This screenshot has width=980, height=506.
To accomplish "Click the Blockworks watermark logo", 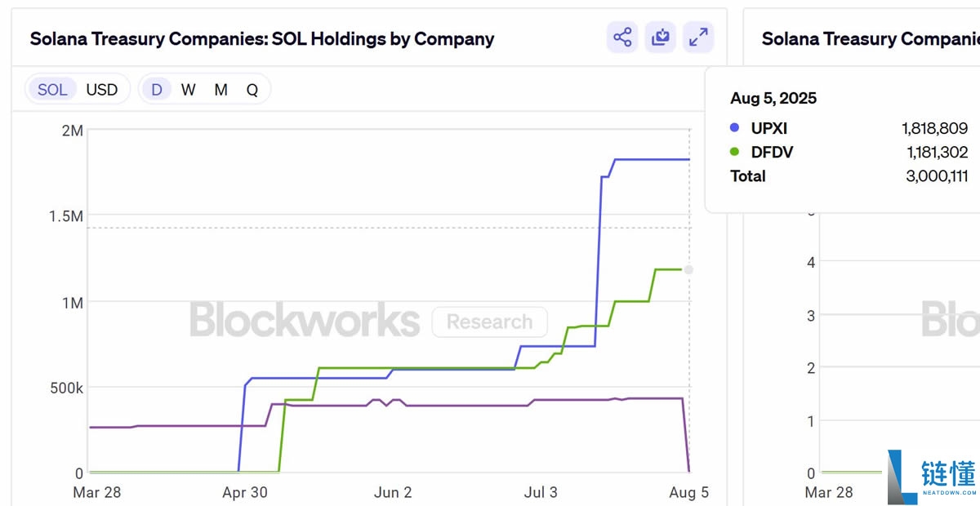I will click(305, 321).
